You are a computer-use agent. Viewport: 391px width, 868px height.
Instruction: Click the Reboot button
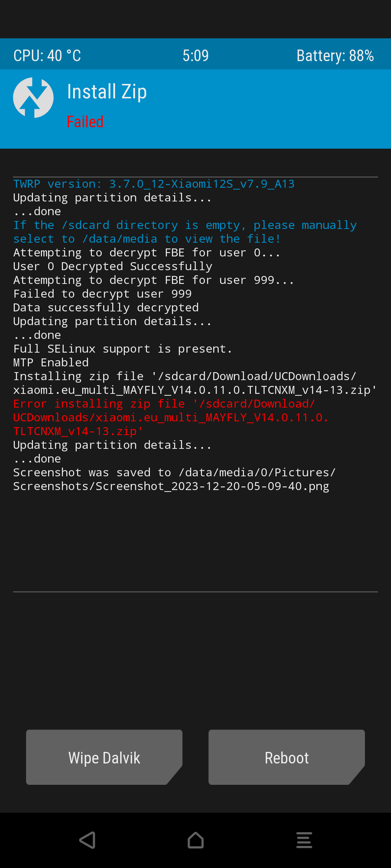[x=287, y=757]
